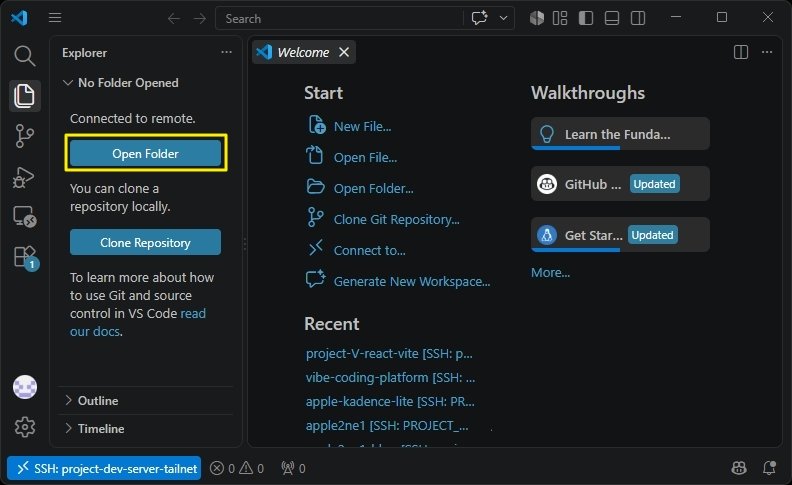
Task: Click the Search command center field
Action: [x=338, y=19]
